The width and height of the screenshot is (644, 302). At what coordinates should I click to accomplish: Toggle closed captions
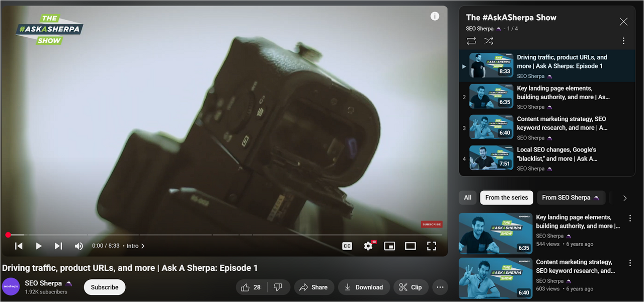click(x=347, y=246)
